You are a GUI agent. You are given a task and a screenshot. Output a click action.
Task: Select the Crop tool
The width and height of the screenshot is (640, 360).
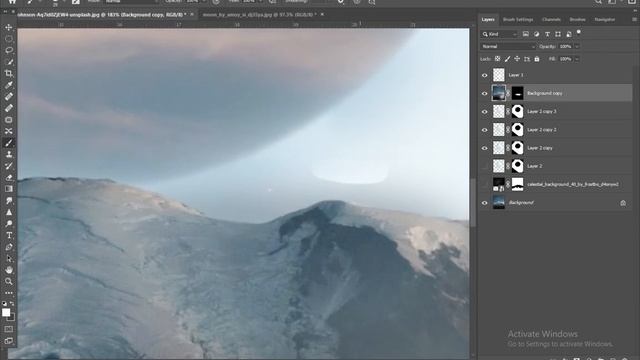point(9,73)
